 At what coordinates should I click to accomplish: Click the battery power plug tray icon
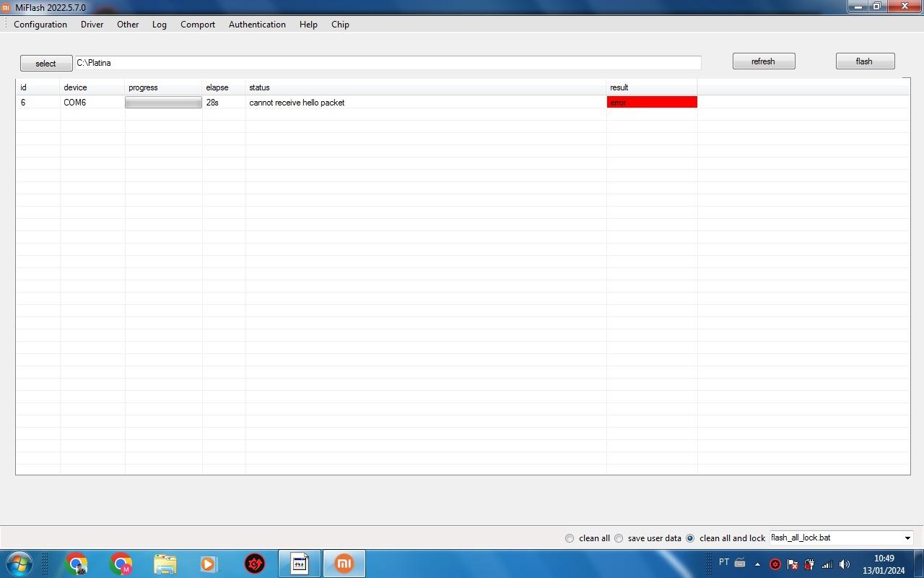(x=809, y=564)
